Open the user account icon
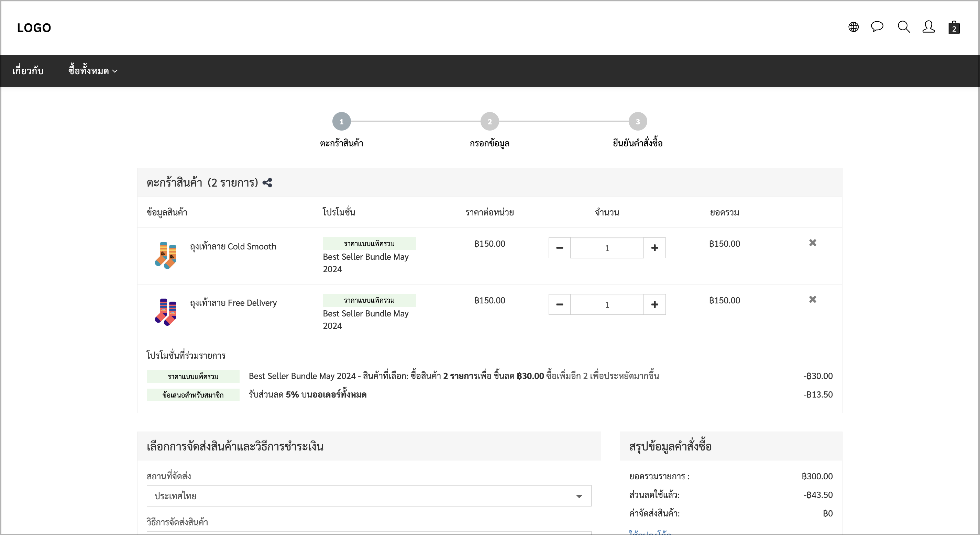This screenshot has height=535, width=980. coord(928,27)
